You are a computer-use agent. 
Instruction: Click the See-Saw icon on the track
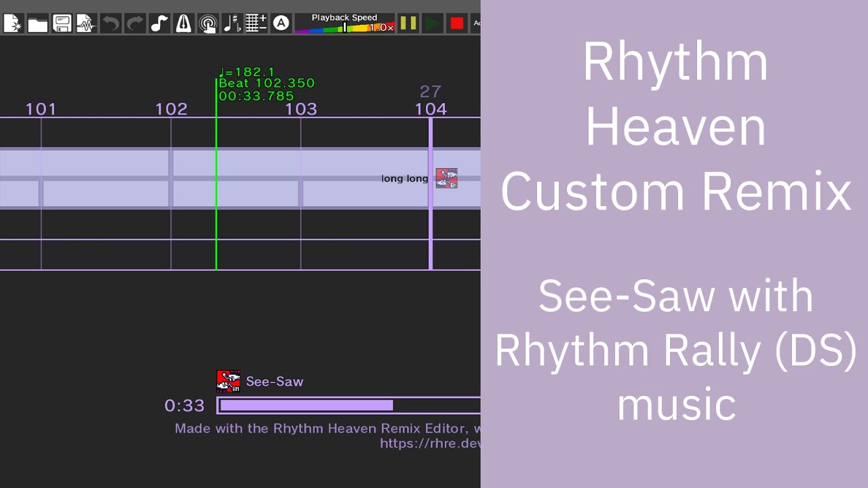click(x=446, y=178)
